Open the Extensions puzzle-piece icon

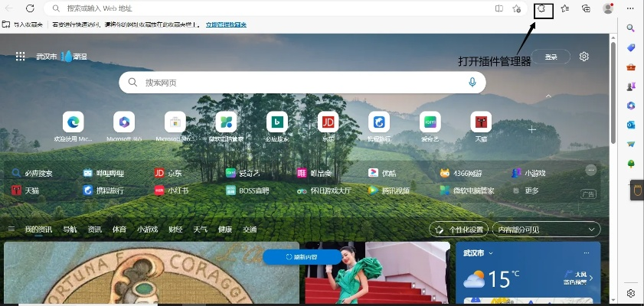point(541,8)
